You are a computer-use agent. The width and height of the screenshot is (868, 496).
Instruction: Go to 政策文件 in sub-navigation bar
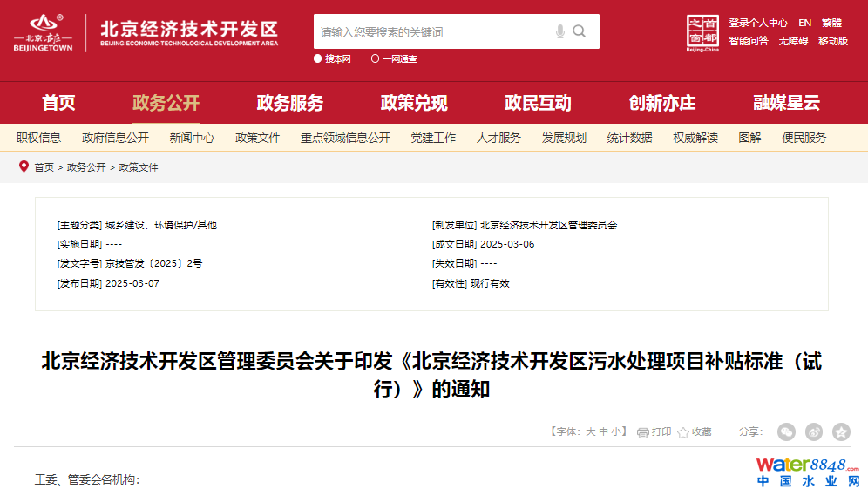click(x=257, y=138)
